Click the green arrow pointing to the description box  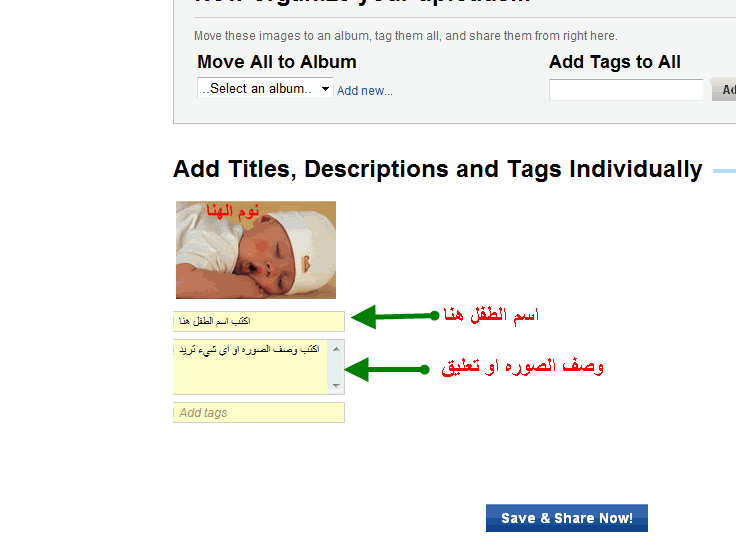[x=387, y=369]
